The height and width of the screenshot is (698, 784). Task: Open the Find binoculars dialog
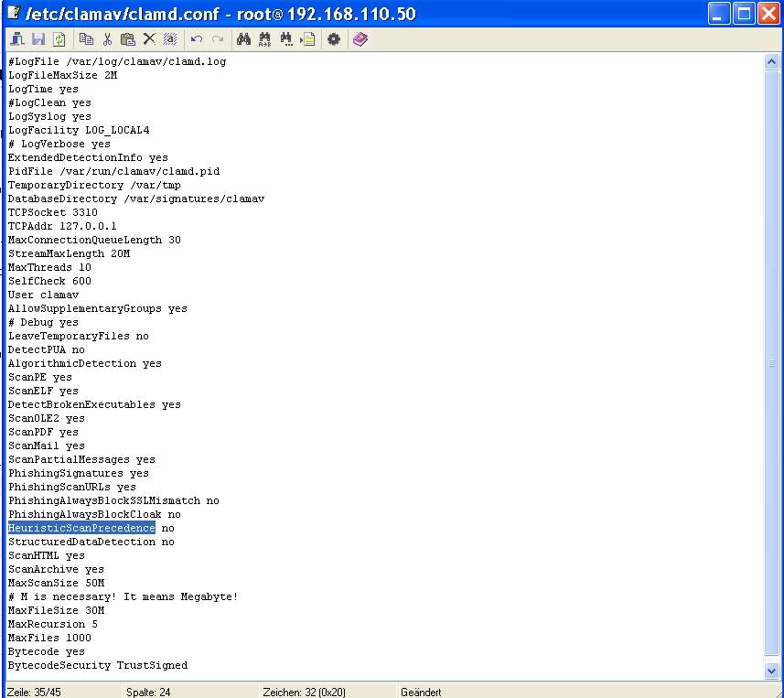(x=243, y=39)
